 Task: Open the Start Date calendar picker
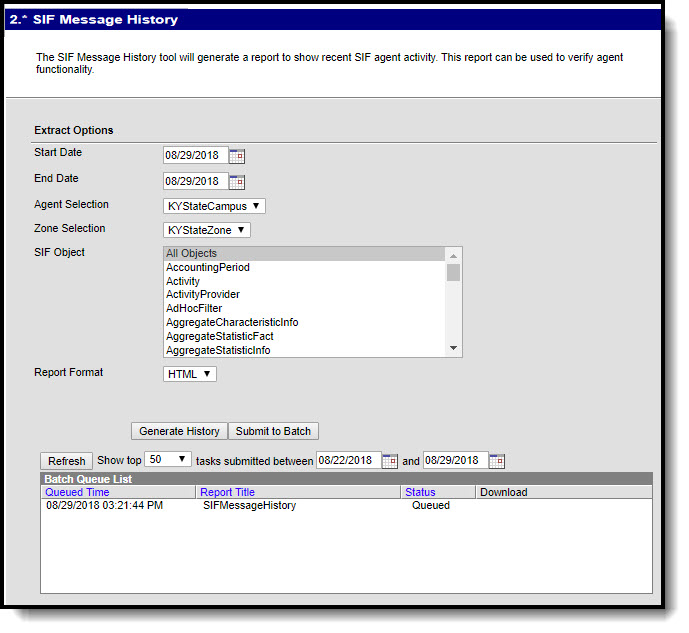[236, 156]
